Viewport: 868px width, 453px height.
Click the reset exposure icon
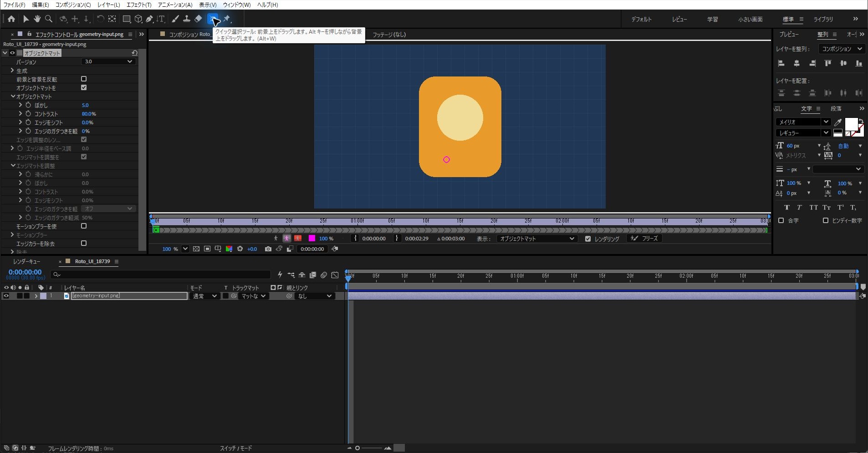(240, 249)
